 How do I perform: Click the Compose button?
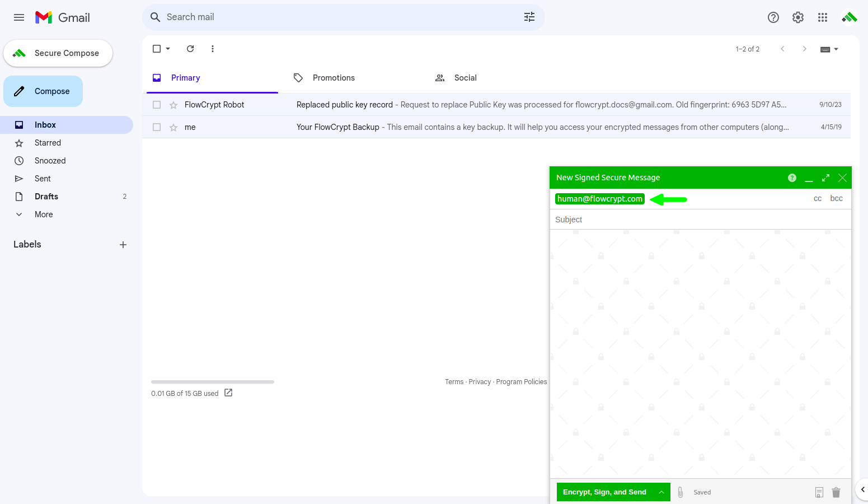pos(43,91)
